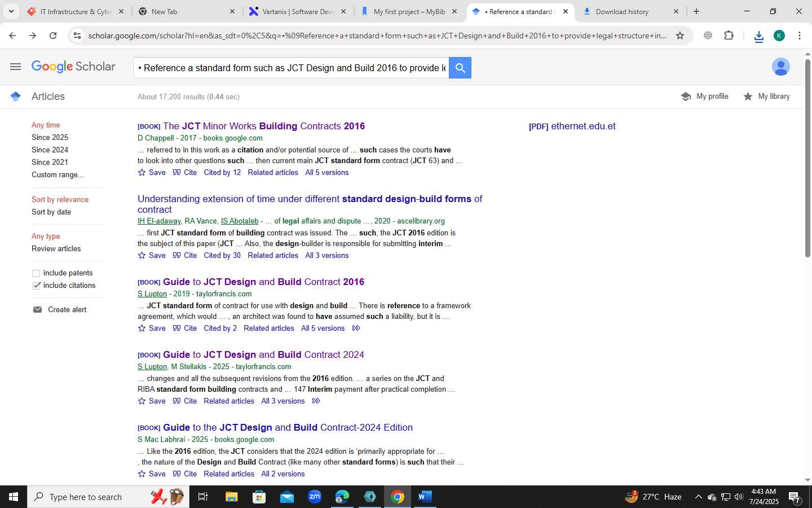Open Microsoft Word from taskbar
Screen dimensions: 812x508
tap(425, 497)
